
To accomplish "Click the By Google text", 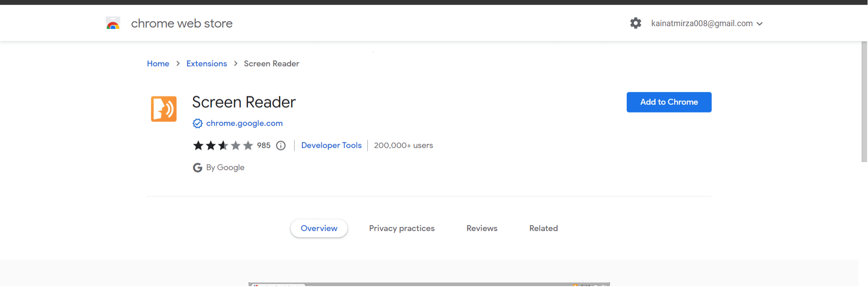I will click(225, 168).
